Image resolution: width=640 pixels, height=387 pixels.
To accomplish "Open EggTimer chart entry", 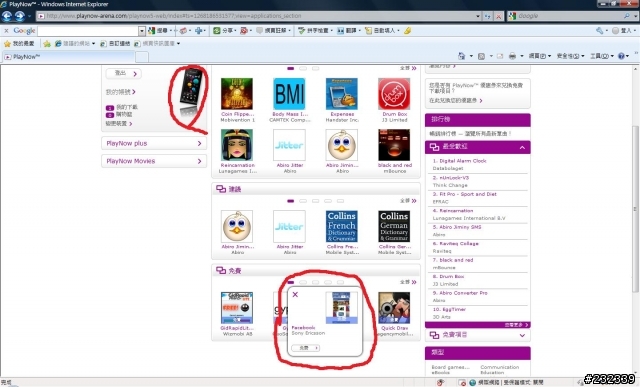I will point(453,309).
